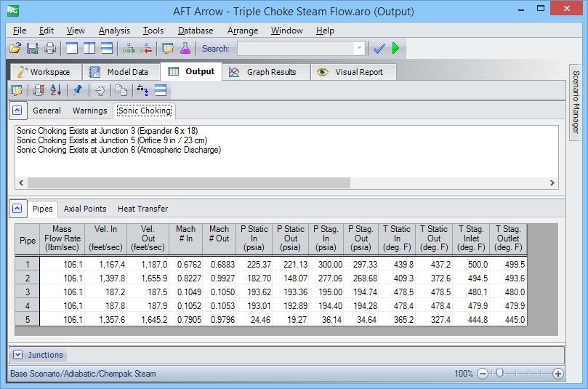Expand the Junctions section
588x389 pixels.
point(17,355)
